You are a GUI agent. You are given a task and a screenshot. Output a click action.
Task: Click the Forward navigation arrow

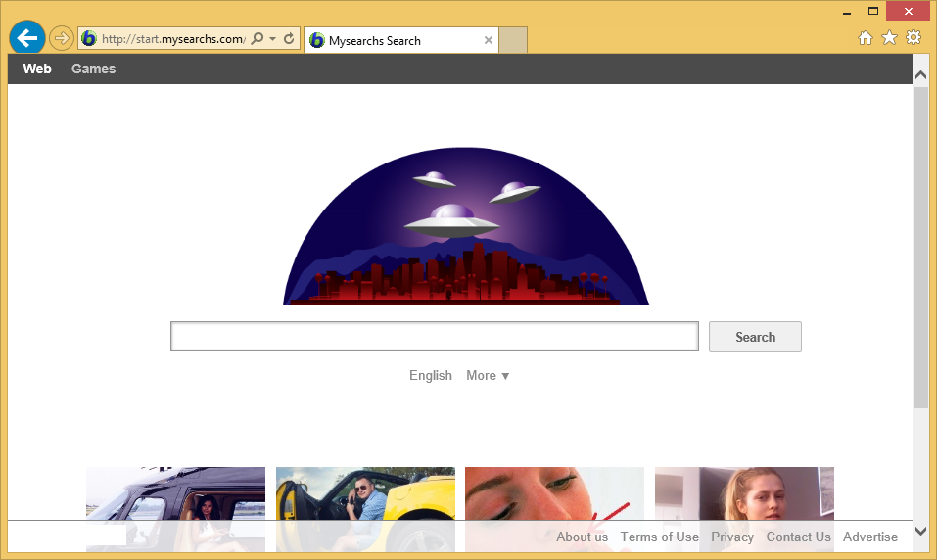click(62, 38)
